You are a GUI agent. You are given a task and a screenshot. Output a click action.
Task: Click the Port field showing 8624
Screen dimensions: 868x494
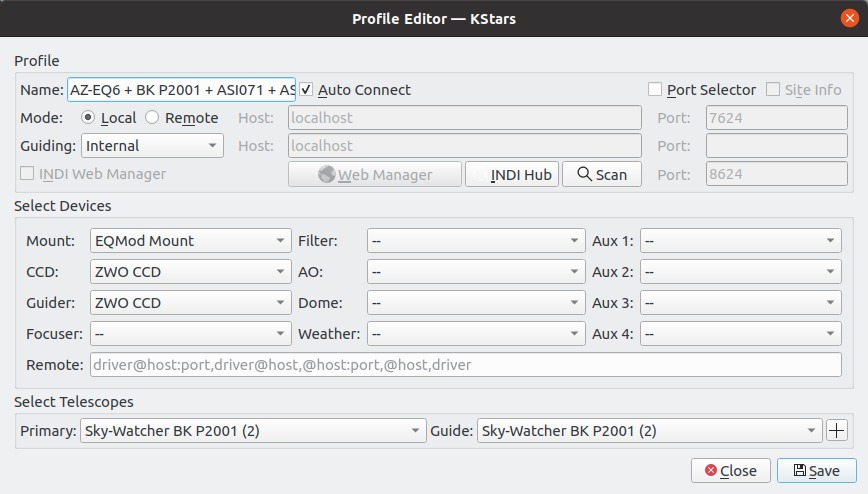tap(777, 174)
